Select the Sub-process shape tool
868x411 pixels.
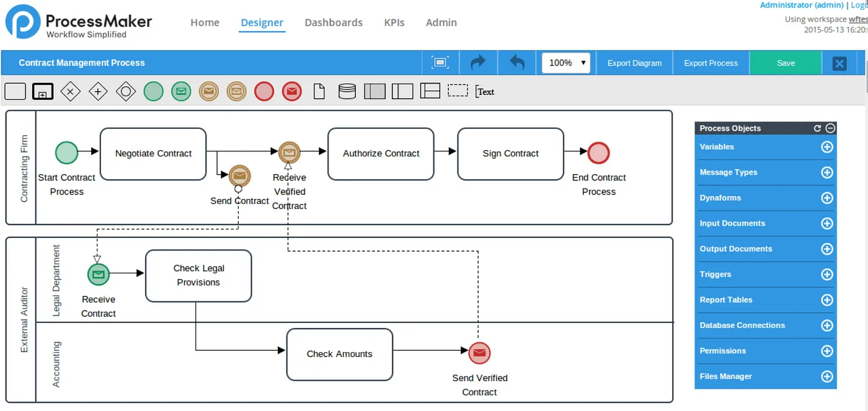pyautogui.click(x=43, y=91)
